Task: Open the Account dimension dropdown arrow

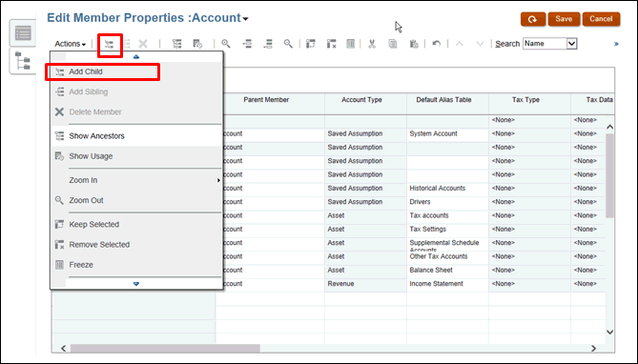Action: click(245, 19)
